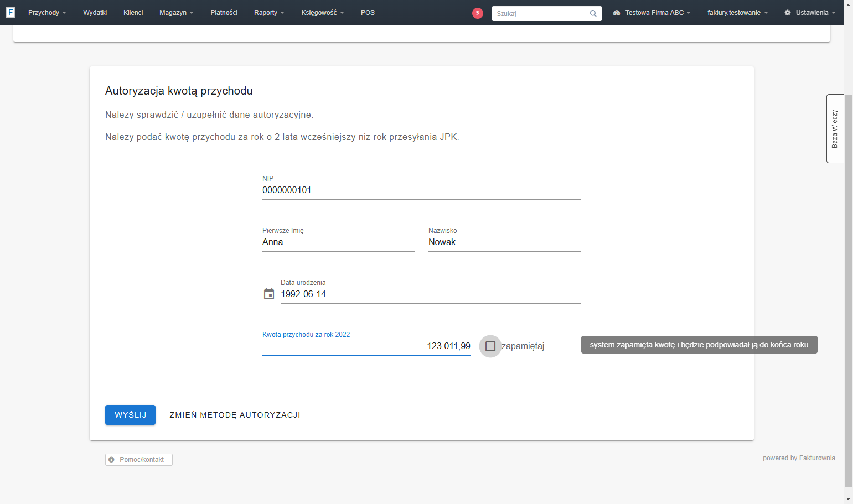This screenshot has height=504, width=853.
Task: Tick the zapamiętaj checkbox
Action: [490, 346]
